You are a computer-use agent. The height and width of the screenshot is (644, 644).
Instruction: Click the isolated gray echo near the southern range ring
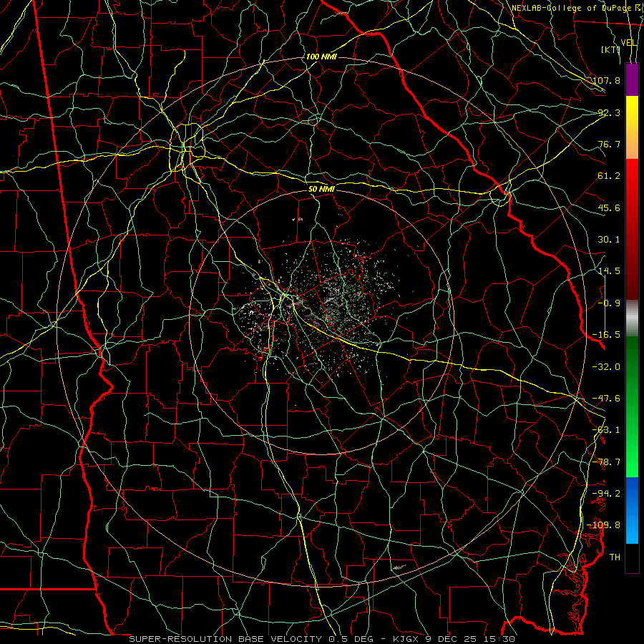(x=399, y=567)
